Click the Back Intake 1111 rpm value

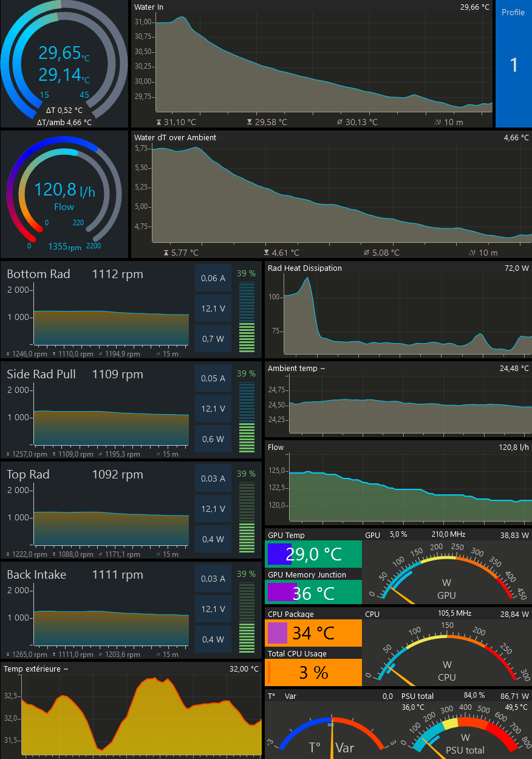118,574
